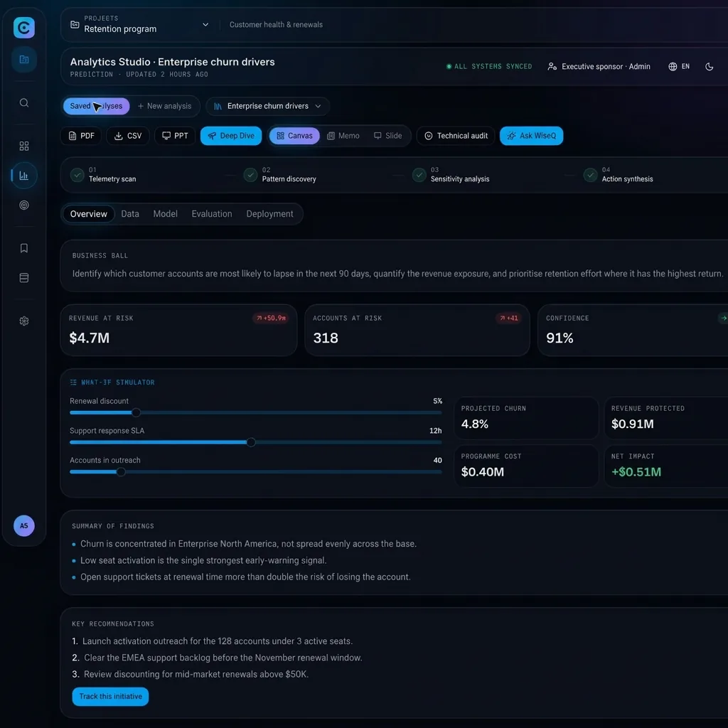Launch the Ask WiseQ assistant button
Viewport: 728px width, 728px height.
click(x=531, y=136)
